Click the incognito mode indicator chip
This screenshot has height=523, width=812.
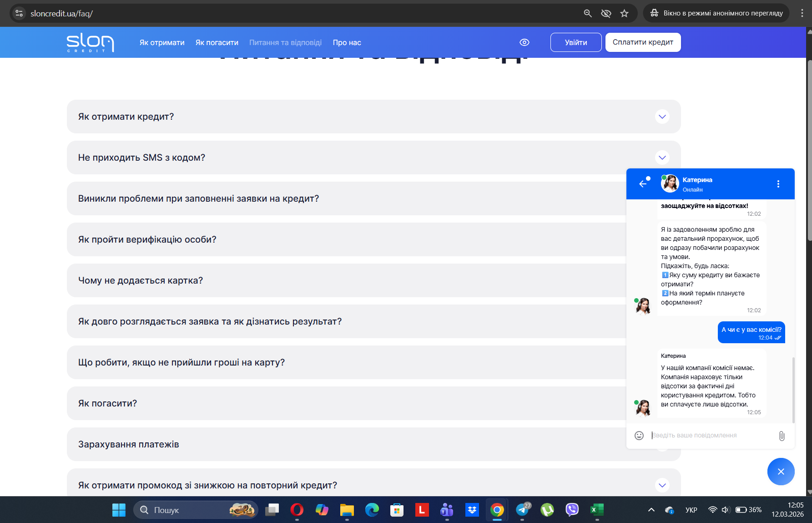[x=716, y=13]
